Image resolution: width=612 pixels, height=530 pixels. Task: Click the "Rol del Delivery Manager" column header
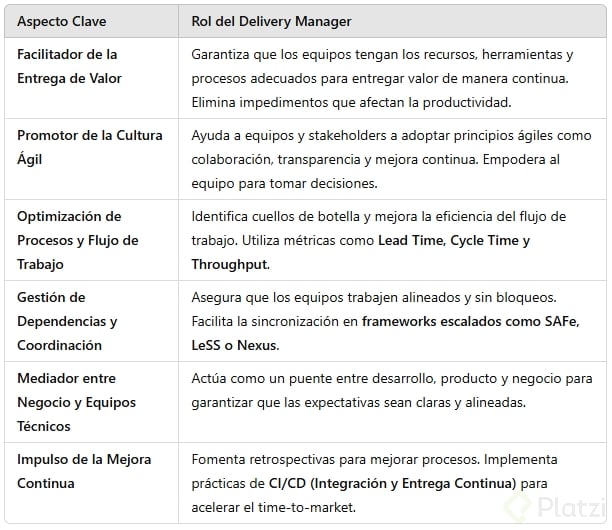[271, 22]
